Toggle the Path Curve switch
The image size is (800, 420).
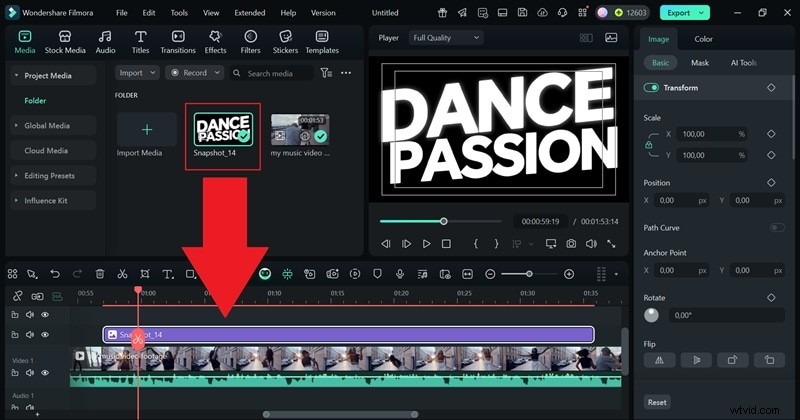coord(777,228)
